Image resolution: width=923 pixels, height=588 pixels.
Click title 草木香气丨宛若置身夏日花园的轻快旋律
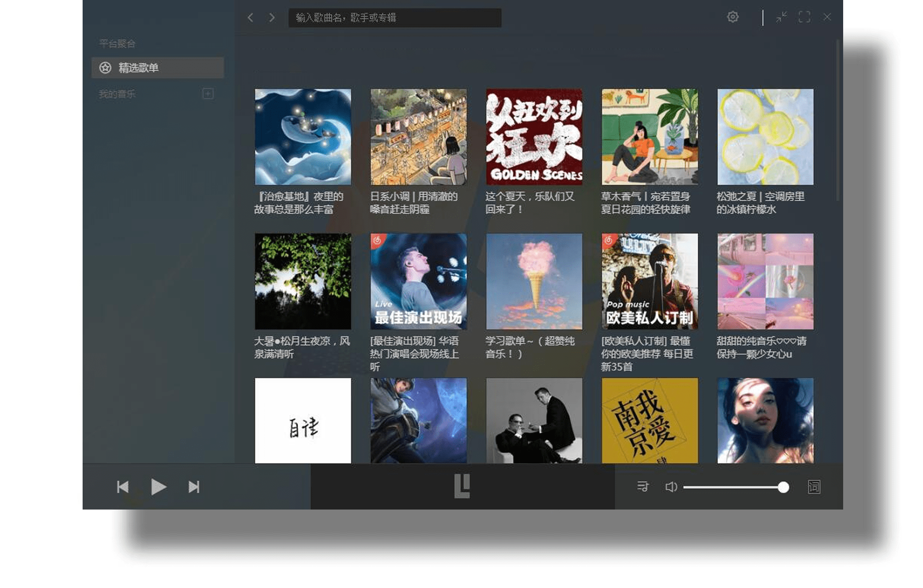point(646,203)
